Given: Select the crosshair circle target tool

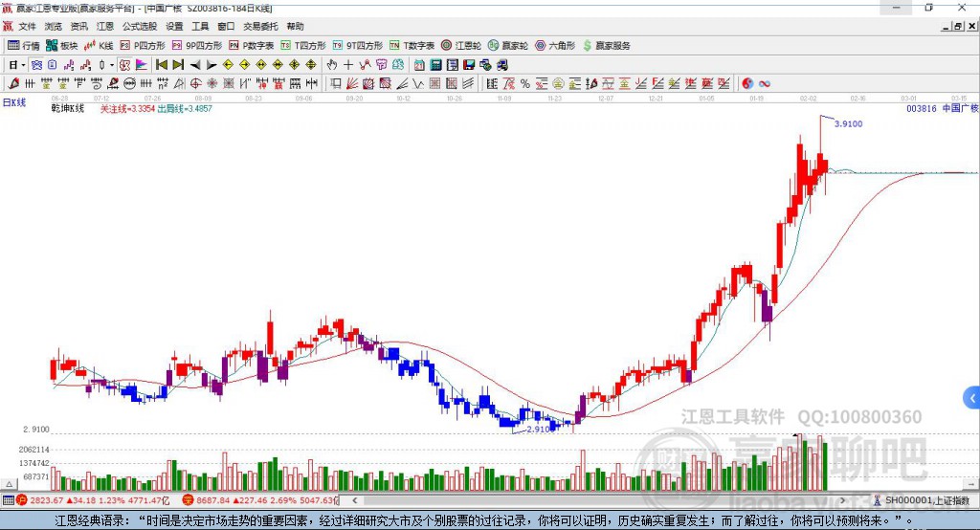Looking at the screenshot, I should [195, 83].
